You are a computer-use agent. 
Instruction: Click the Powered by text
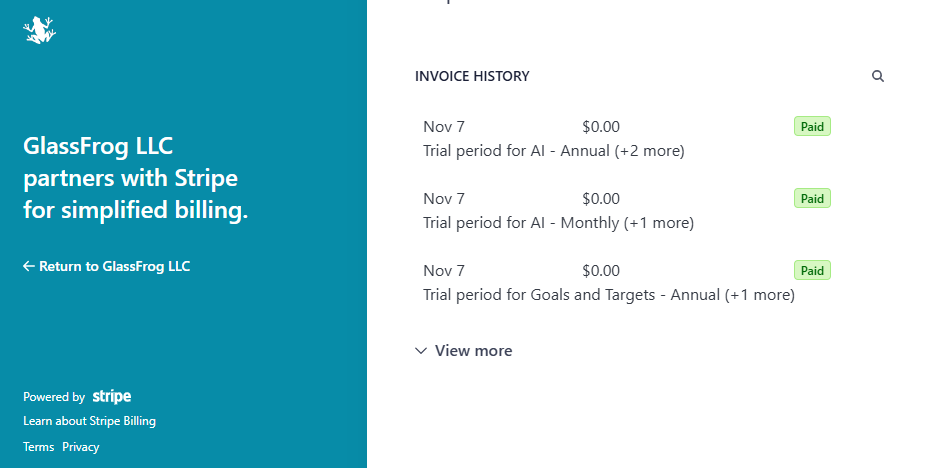pos(54,397)
